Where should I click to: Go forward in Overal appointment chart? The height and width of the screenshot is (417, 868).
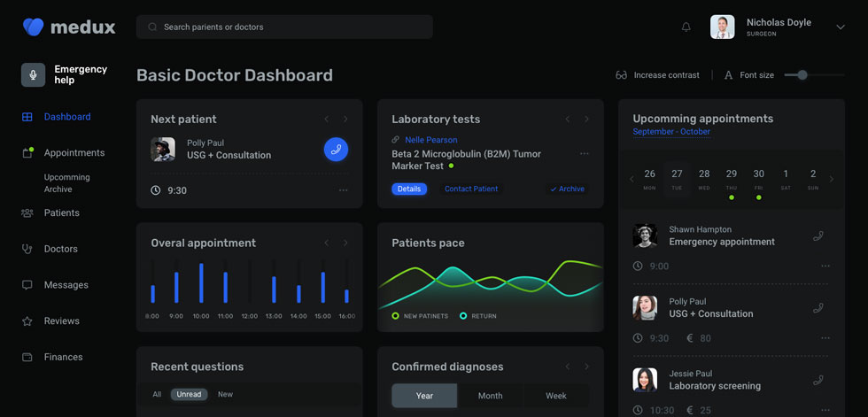[x=345, y=243]
